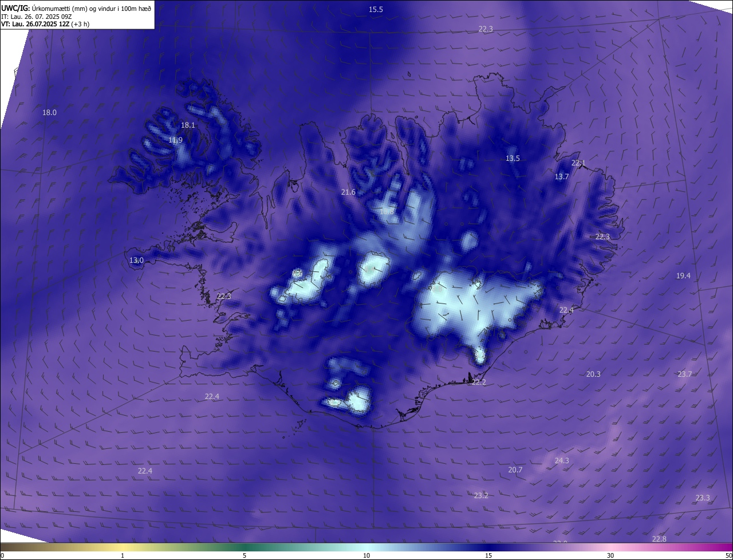Click the 13.0 value label

[136, 260]
